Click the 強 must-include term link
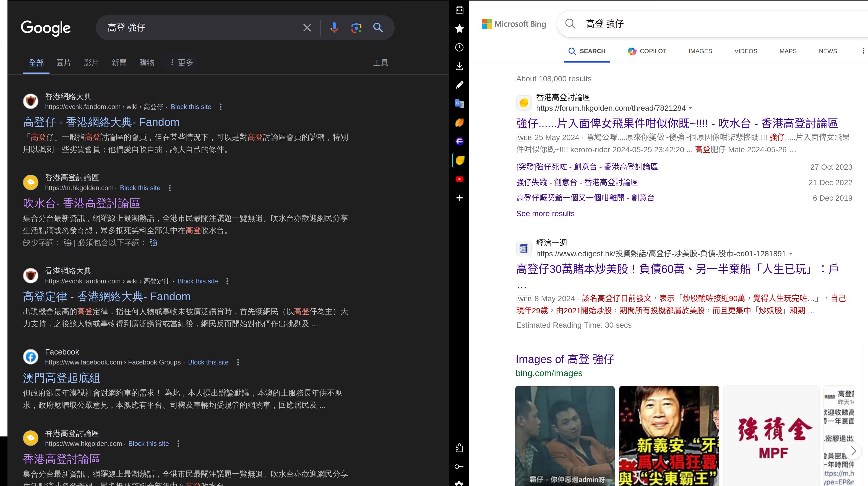This screenshot has height=486, width=868. tap(153, 243)
